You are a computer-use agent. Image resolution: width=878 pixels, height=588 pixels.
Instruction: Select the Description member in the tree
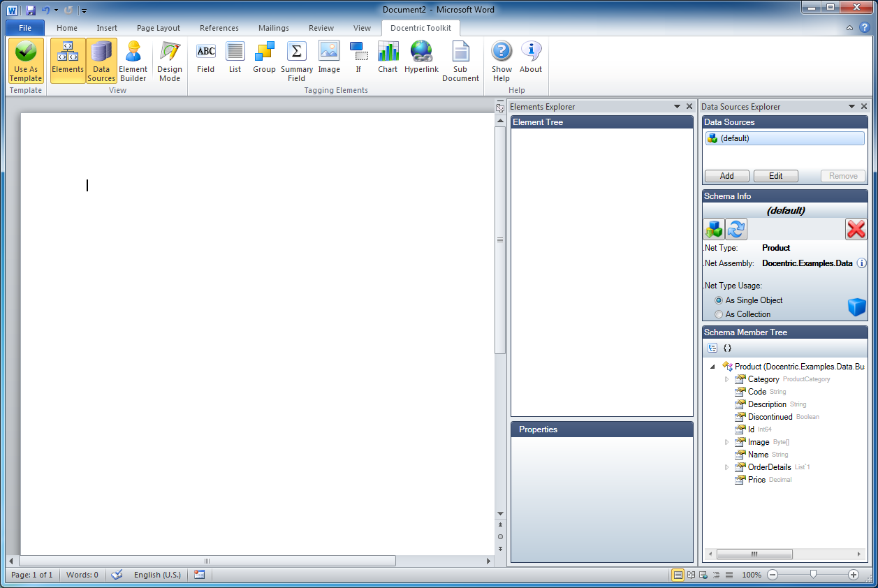767,404
